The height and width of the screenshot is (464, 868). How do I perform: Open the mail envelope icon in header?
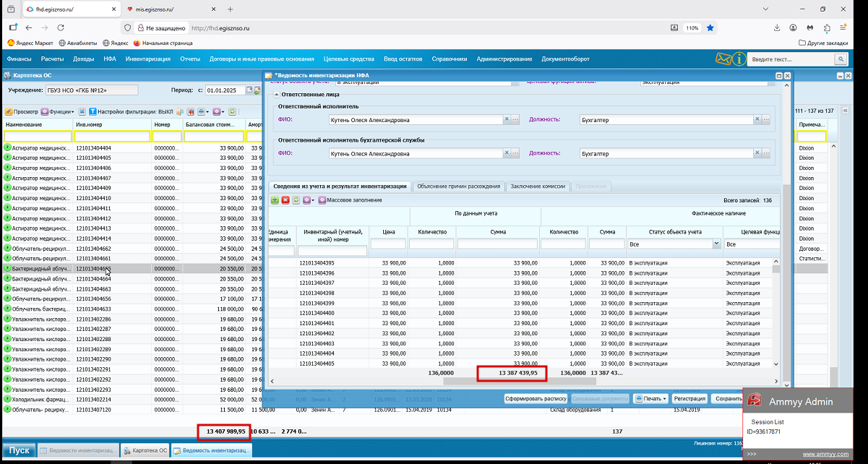(x=723, y=59)
